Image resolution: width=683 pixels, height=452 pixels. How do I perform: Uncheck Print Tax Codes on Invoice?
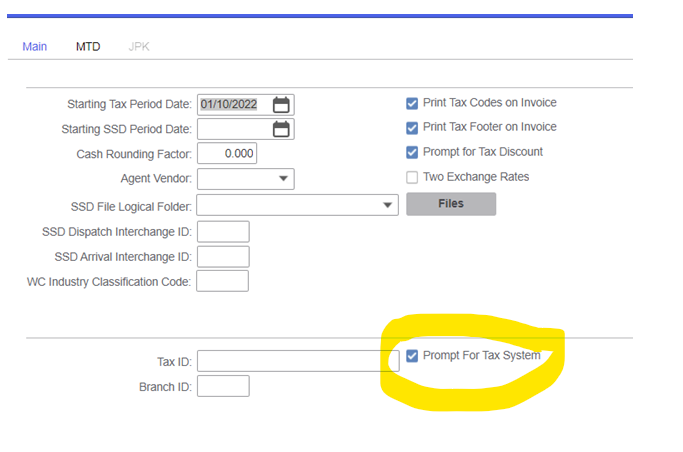[x=412, y=103]
